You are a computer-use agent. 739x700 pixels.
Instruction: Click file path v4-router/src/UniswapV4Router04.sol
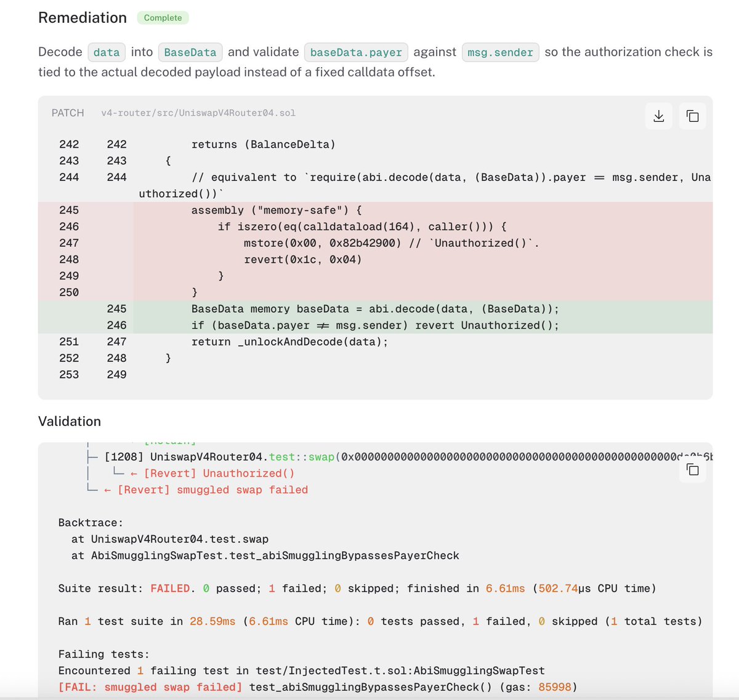pyautogui.click(x=198, y=113)
